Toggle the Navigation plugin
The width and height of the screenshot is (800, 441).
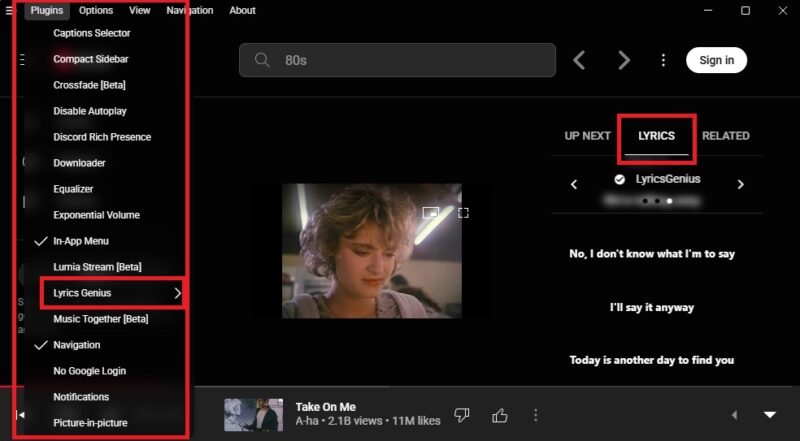[77, 345]
